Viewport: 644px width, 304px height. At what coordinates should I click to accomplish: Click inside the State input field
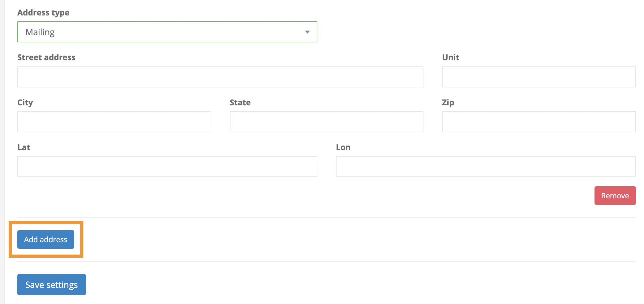(x=326, y=121)
